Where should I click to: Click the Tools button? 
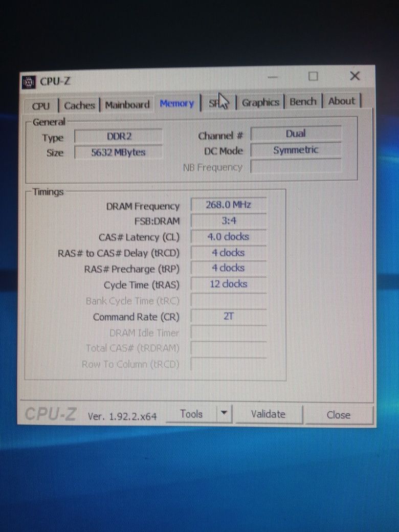click(191, 414)
